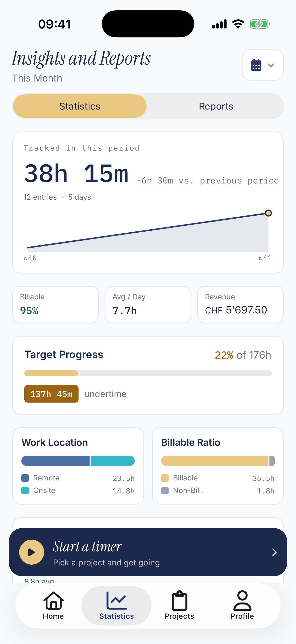
Task: Tap the 'Billable Ratio' card title
Action: [191, 442]
